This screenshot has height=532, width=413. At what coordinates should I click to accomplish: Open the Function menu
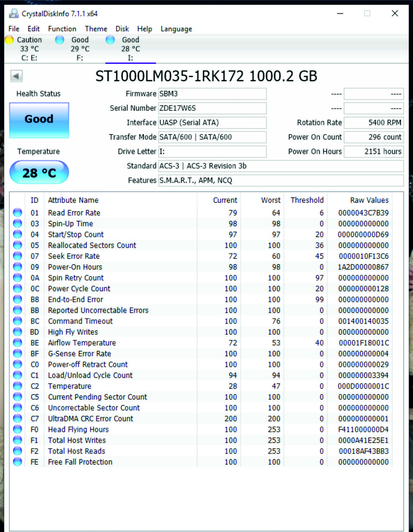[x=62, y=29]
